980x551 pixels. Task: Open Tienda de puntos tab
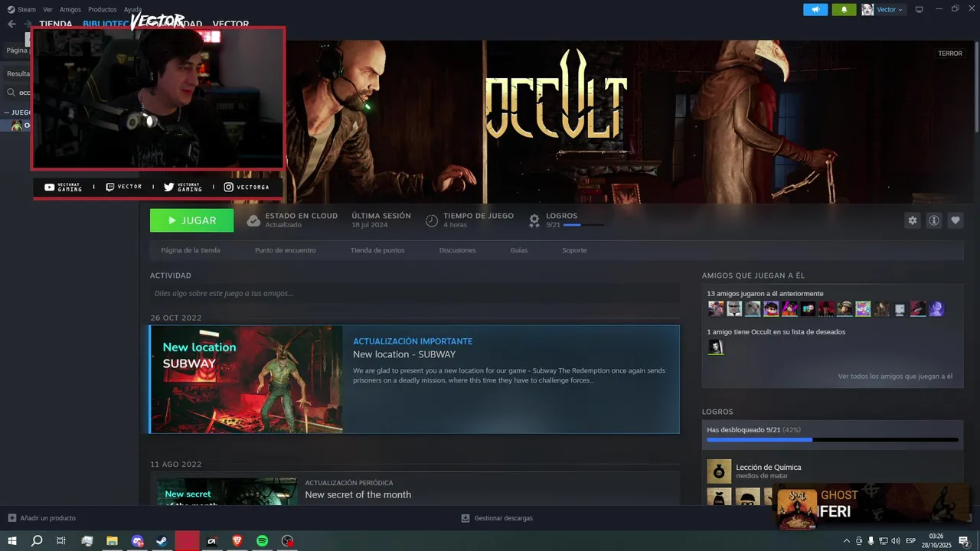click(377, 250)
